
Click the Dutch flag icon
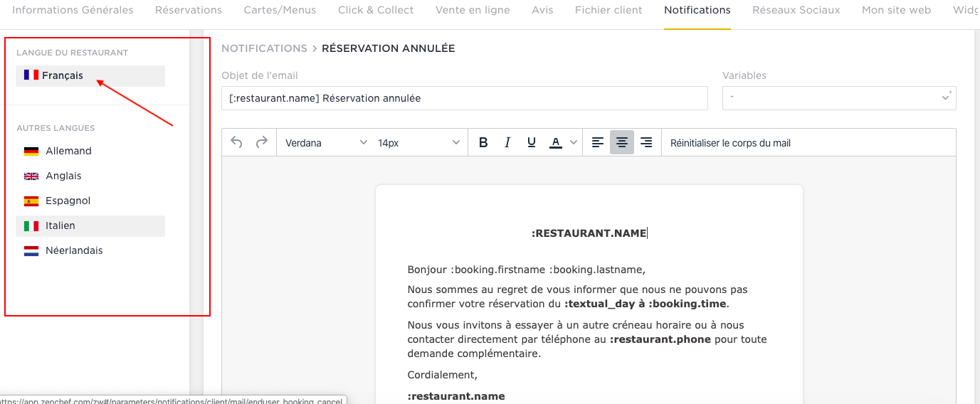pos(31,251)
